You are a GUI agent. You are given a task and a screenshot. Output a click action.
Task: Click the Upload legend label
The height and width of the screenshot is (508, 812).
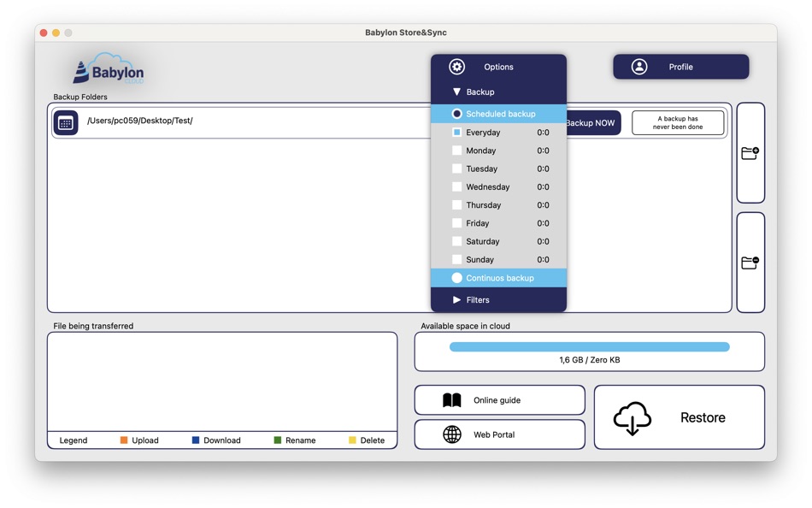pos(145,440)
